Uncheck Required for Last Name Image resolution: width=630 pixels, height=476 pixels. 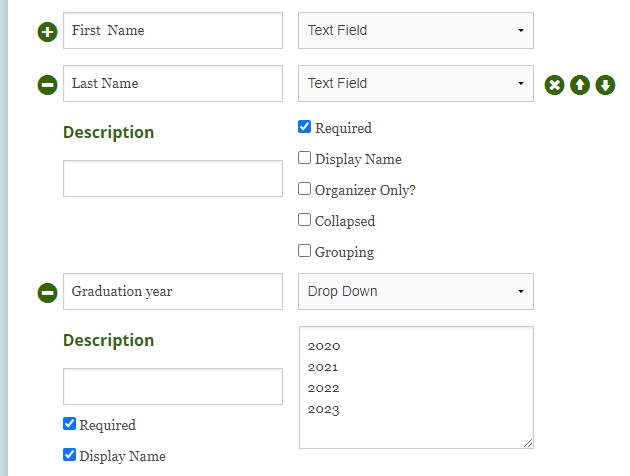pyautogui.click(x=305, y=127)
